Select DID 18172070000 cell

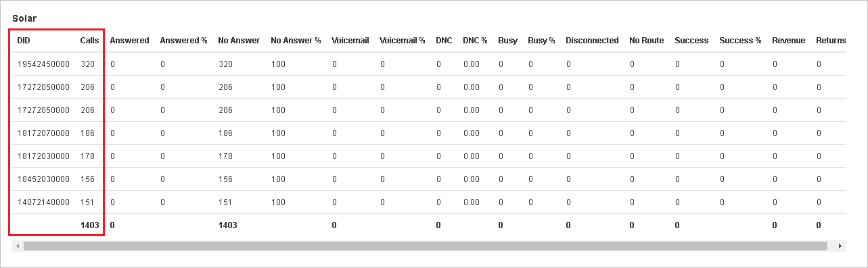[x=43, y=133]
